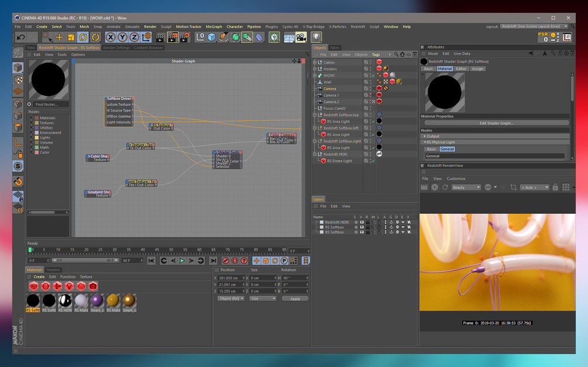Click the Edit Shader Graph button
The height and width of the screenshot is (367, 588).
coord(496,123)
